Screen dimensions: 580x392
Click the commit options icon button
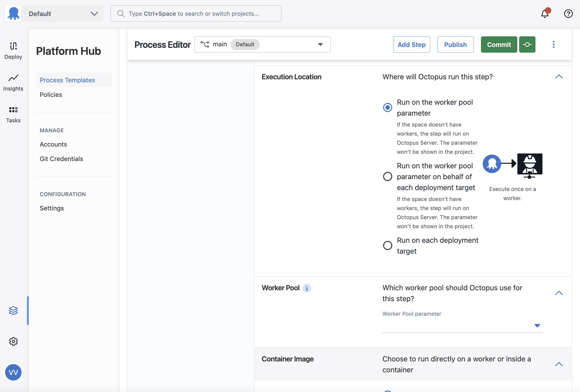tap(527, 44)
